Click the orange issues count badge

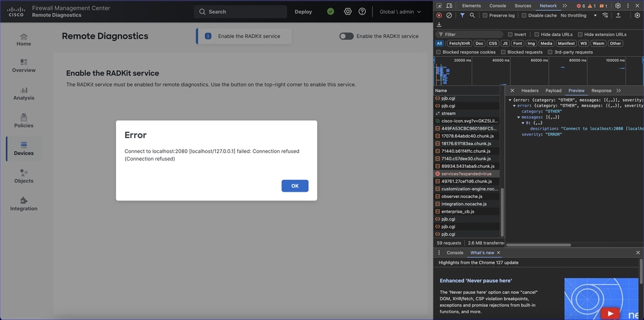603,6
